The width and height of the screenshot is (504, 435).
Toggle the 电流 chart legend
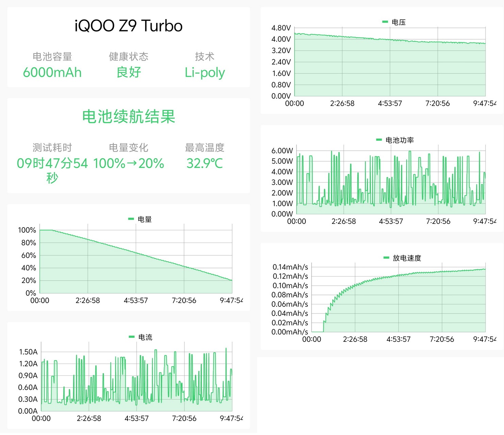click(141, 337)
